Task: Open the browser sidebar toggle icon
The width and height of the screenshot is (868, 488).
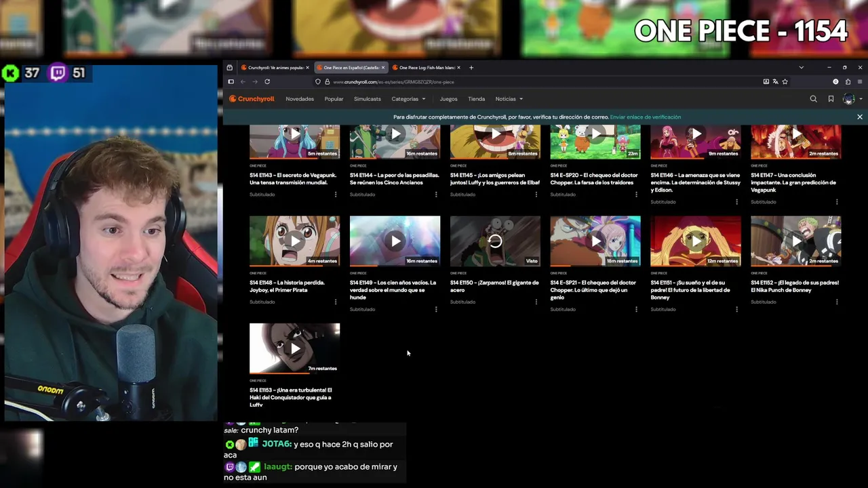Action: click(231, 82)
